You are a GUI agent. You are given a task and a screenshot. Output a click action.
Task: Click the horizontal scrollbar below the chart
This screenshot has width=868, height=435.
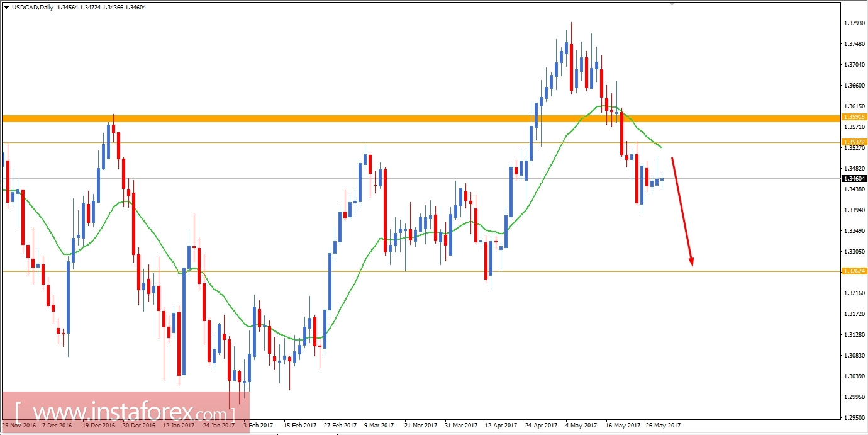click(434, 433)
